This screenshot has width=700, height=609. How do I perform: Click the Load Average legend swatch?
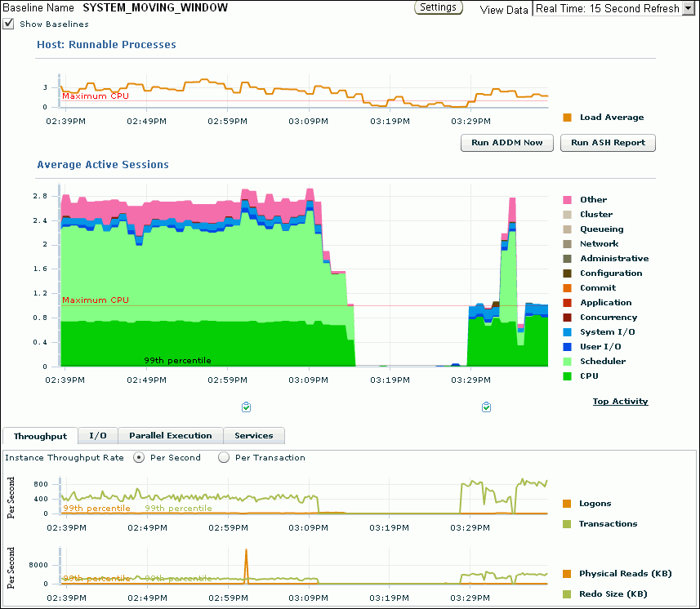coord(568,118)
